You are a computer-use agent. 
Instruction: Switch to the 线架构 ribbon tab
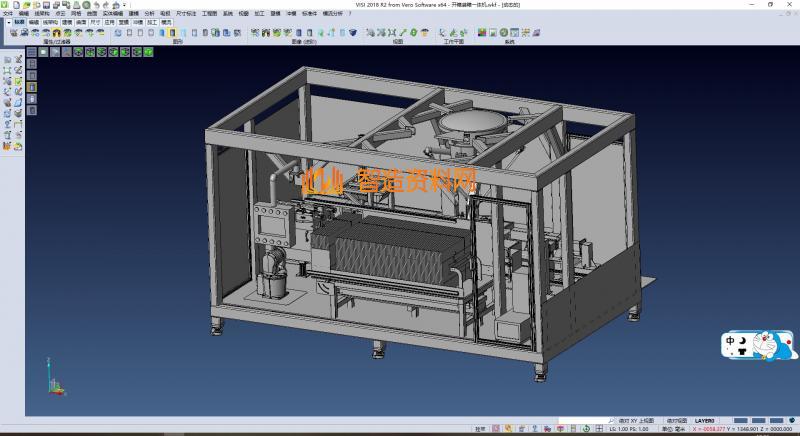pyautogui.click(x=50, y=21)
